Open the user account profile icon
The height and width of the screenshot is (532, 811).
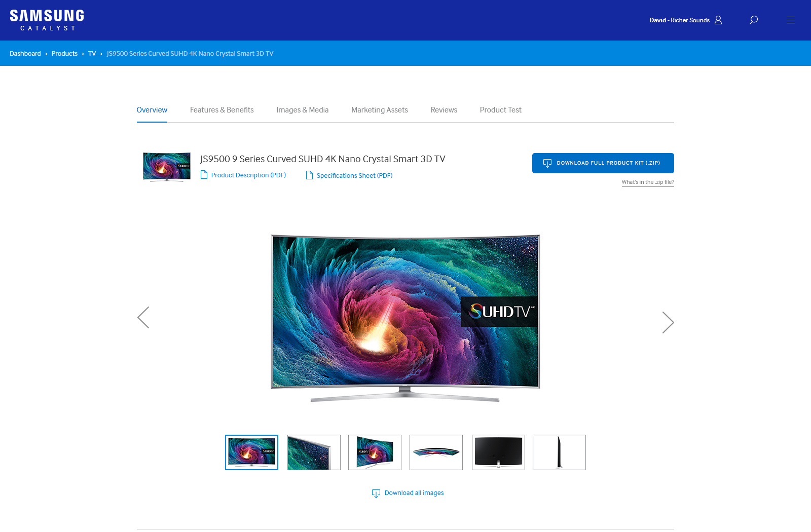(718, 20)
